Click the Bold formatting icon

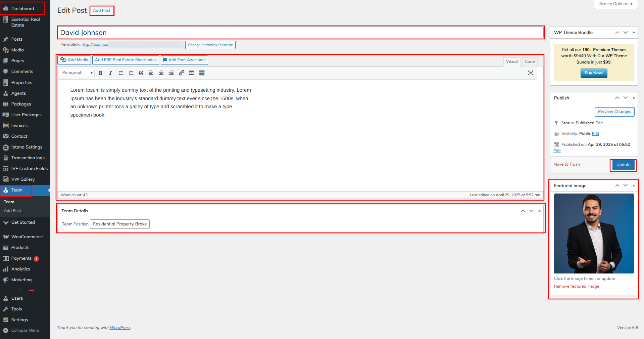pos(100,73)
